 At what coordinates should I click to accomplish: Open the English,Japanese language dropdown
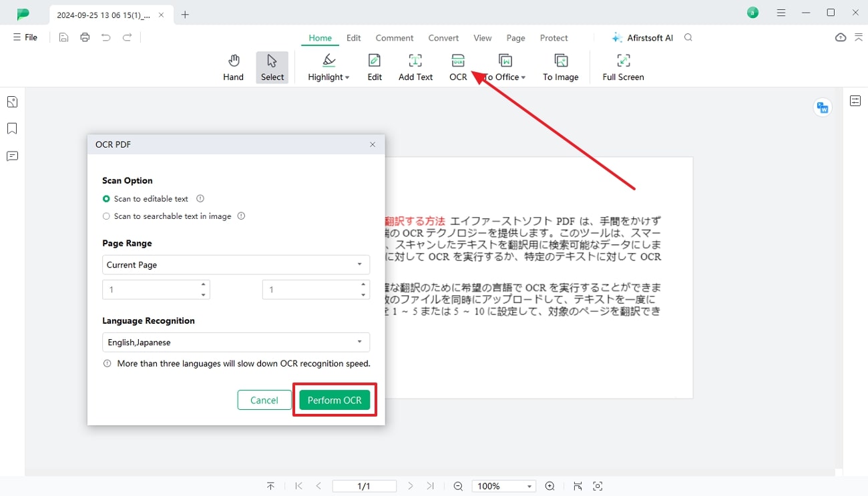(236, 342)
